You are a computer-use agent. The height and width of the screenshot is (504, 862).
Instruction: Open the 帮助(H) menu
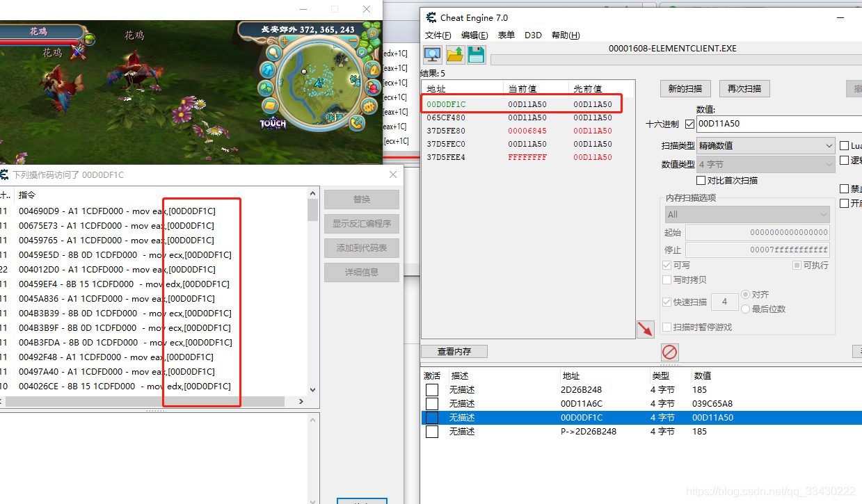(566, 35)
